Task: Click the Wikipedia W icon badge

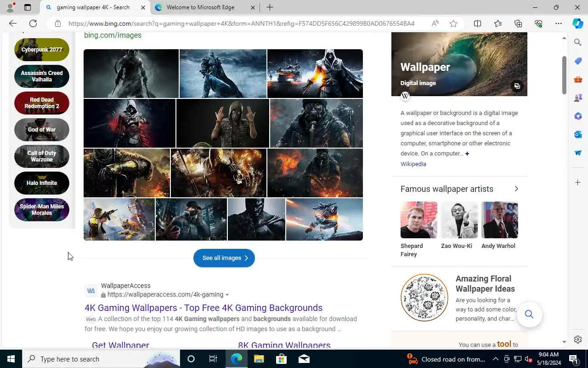Action: click(x=405, y=96)
